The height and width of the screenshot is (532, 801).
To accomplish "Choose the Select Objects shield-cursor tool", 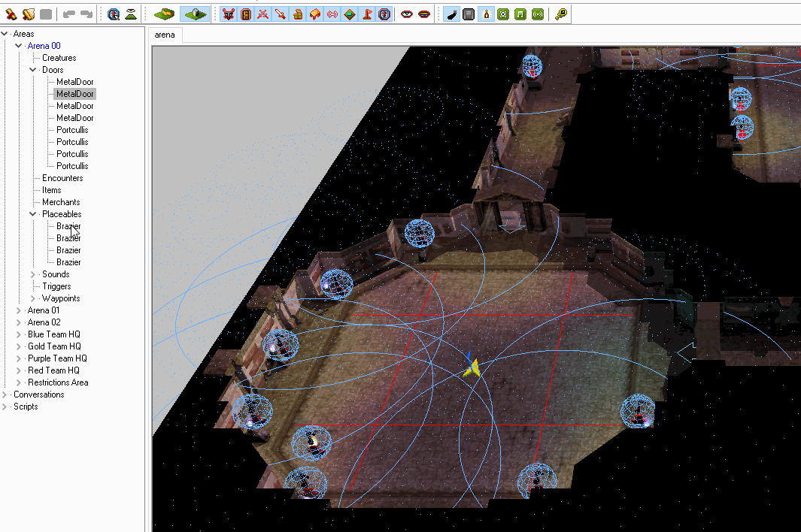I will point(114,14).
